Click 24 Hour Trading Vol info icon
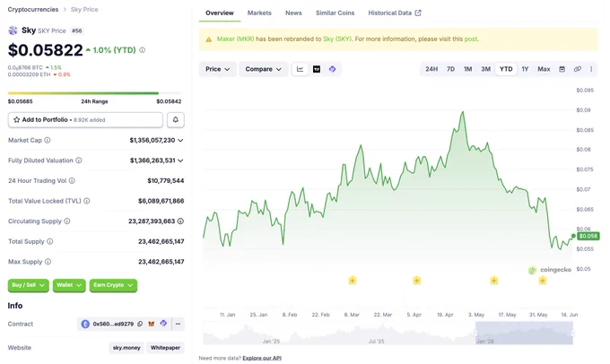This screenshot has height=364, width=610. click(72, 180)
